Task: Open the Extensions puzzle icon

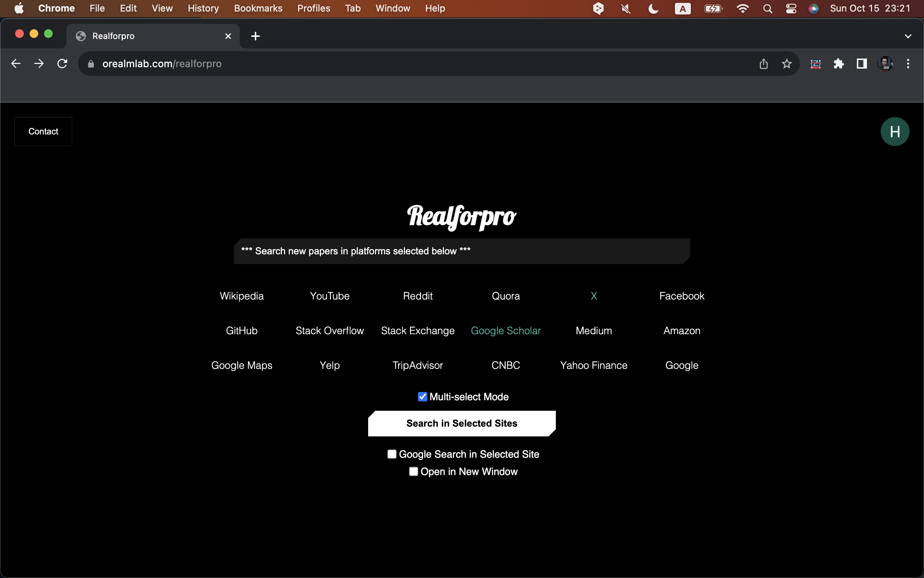Action: pyautogui.click(x=839, y=64)
